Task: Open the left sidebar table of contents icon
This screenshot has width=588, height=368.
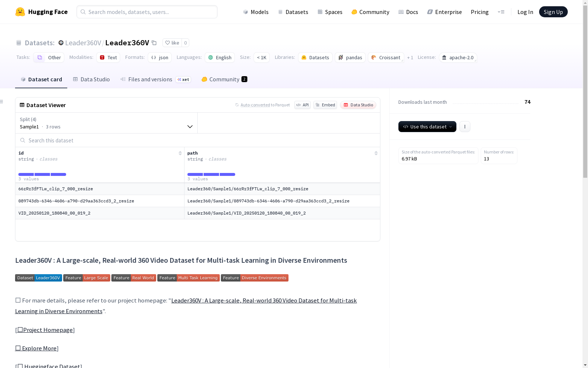Action: click(2, 102)
